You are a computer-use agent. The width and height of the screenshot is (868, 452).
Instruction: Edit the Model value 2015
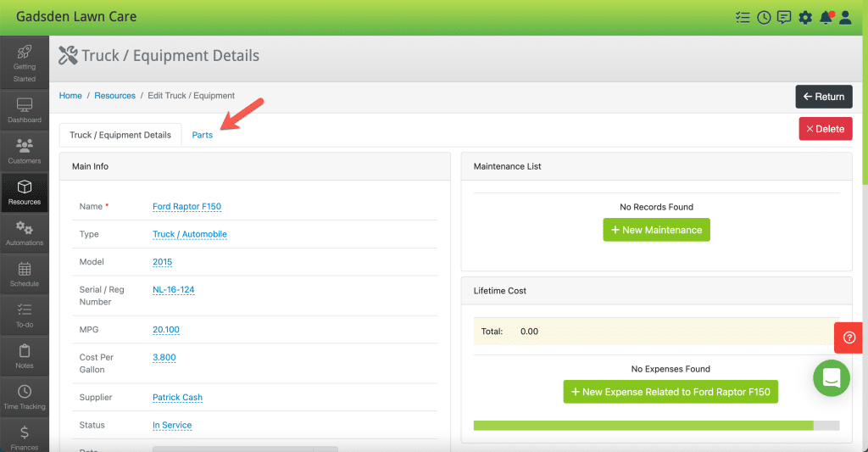point(162,262)
